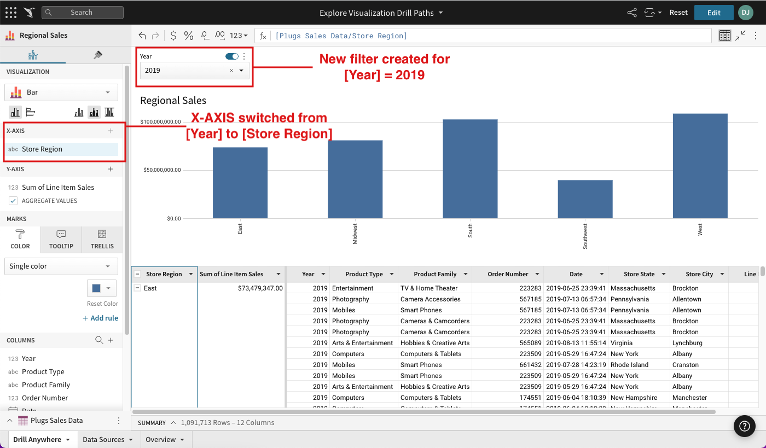The image size is (766, 448).
Task: Click the undo arrow in toolbar
Action: [142, 35]
